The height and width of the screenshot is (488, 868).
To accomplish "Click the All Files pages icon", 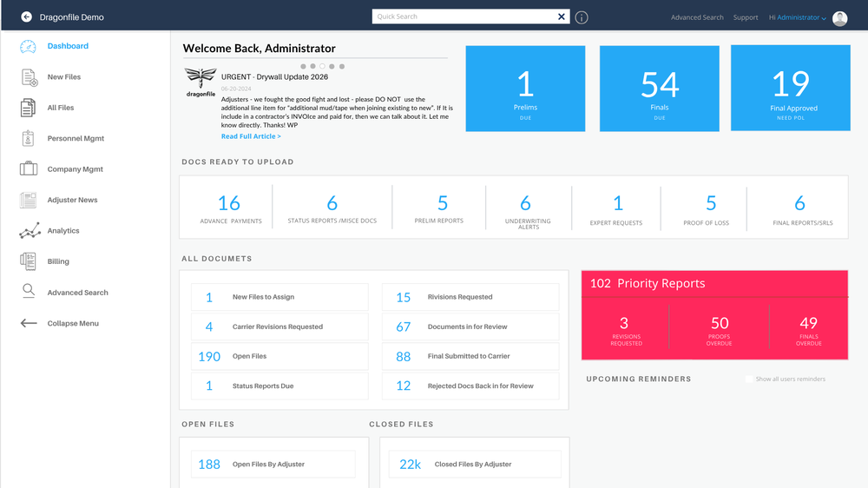I will coord(28,108).
